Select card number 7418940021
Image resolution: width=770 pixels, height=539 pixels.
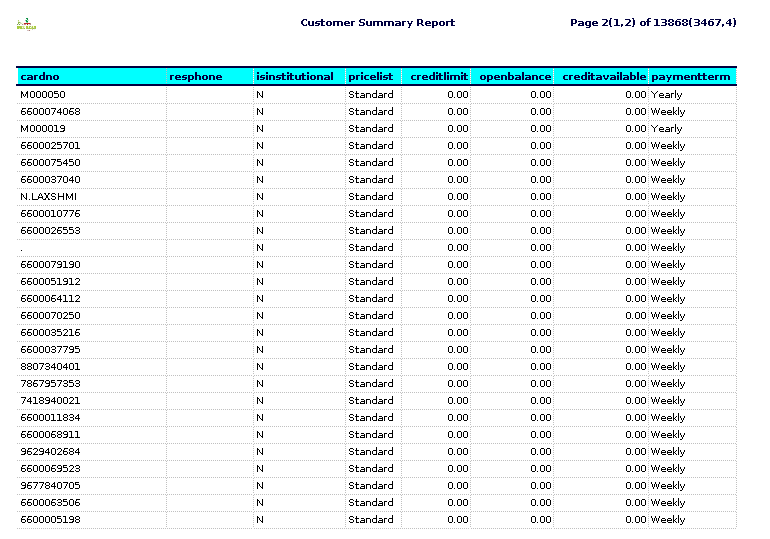click(50, 401)
